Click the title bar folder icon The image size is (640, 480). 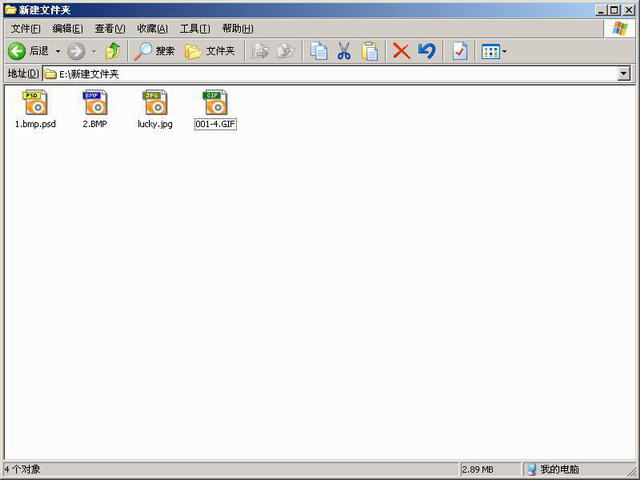click(11, 9)
